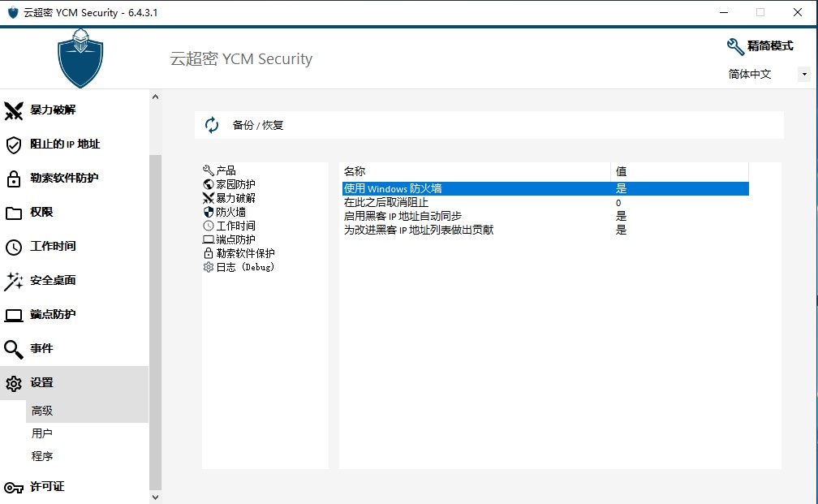Click the magnifier icon next to 事件
818x504 pixels.
coord(14,349)
